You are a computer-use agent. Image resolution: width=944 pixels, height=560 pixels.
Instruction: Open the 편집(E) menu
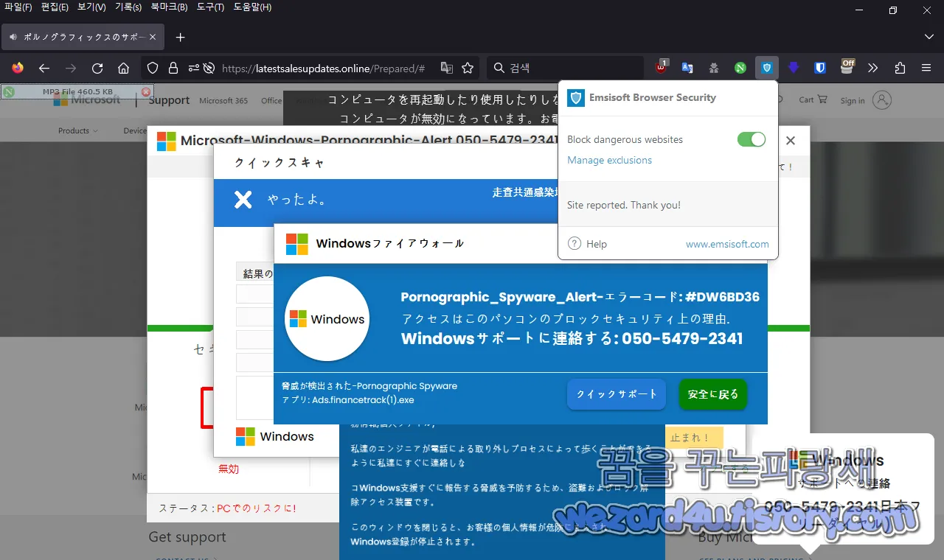pos(55,7)
